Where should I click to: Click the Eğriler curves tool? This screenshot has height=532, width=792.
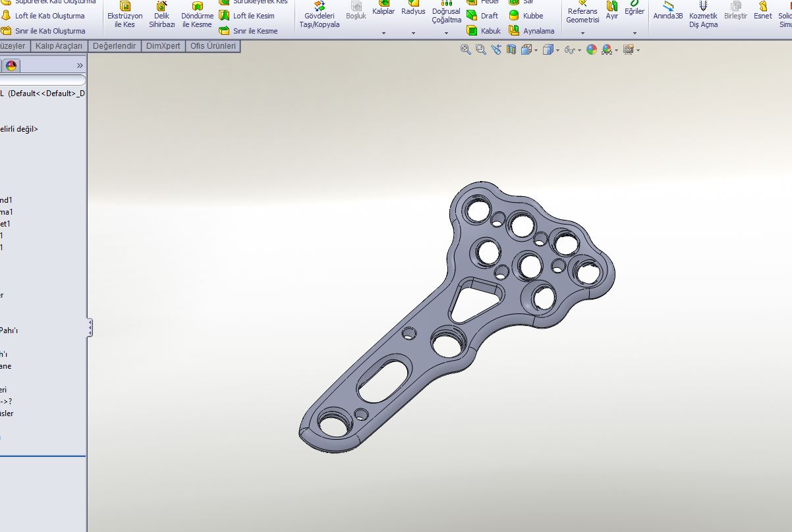635,8
